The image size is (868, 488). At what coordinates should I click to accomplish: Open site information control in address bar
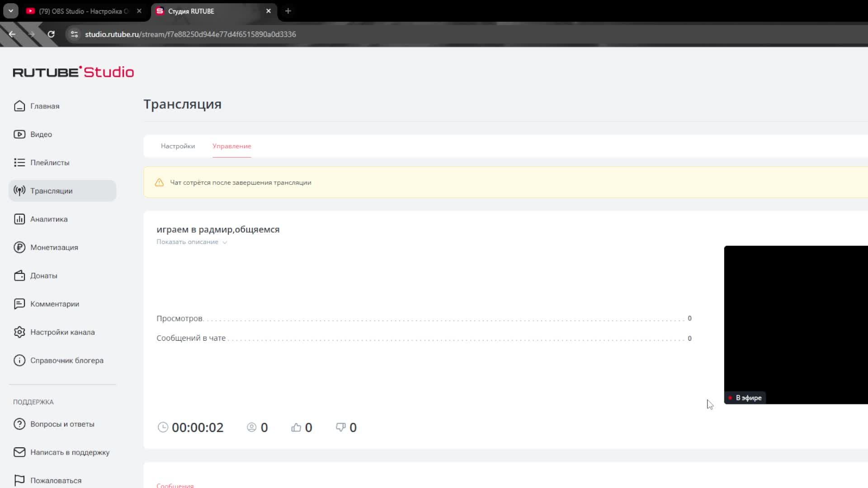pyautogui.click(x=75, y=34)
